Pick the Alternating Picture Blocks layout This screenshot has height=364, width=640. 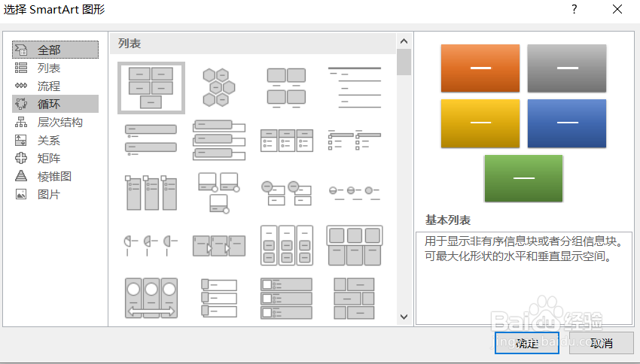[355, 298]
